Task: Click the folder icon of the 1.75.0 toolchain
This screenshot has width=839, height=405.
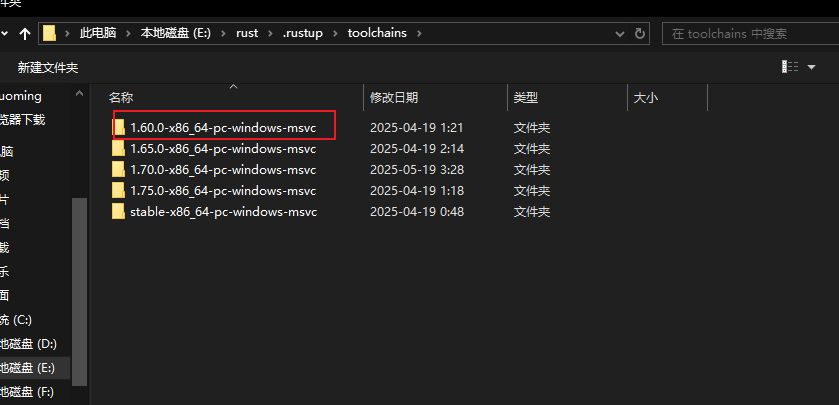Action: 118,190
